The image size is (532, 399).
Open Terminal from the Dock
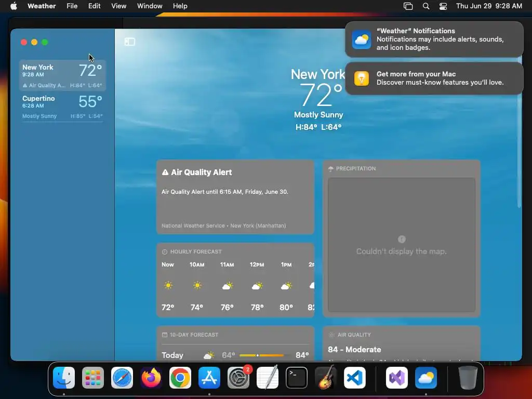(297, 378)
